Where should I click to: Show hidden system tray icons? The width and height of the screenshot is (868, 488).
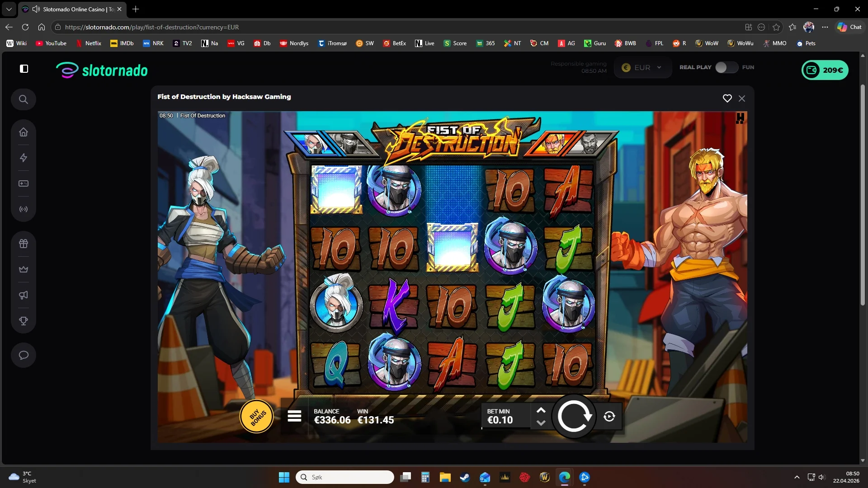point(797,477)
